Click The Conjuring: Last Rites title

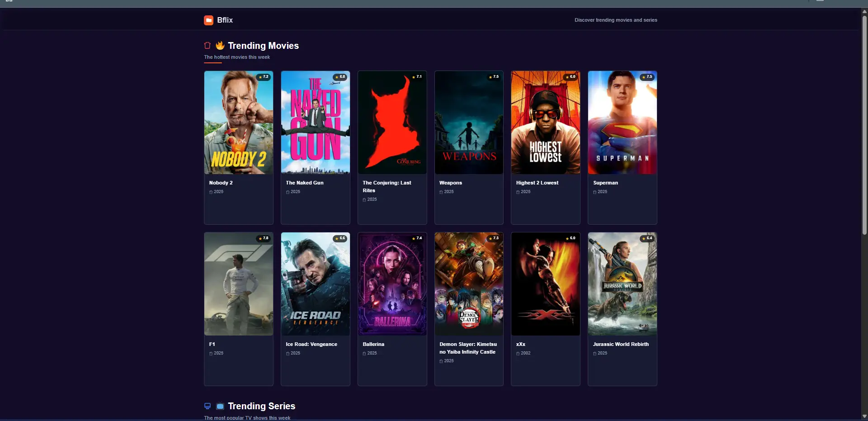(387, 186)
